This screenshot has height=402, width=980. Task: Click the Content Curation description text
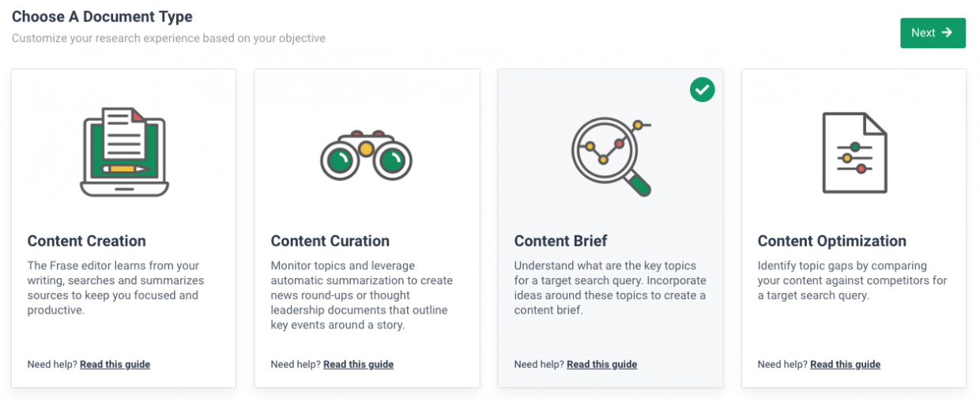(362, 295)
